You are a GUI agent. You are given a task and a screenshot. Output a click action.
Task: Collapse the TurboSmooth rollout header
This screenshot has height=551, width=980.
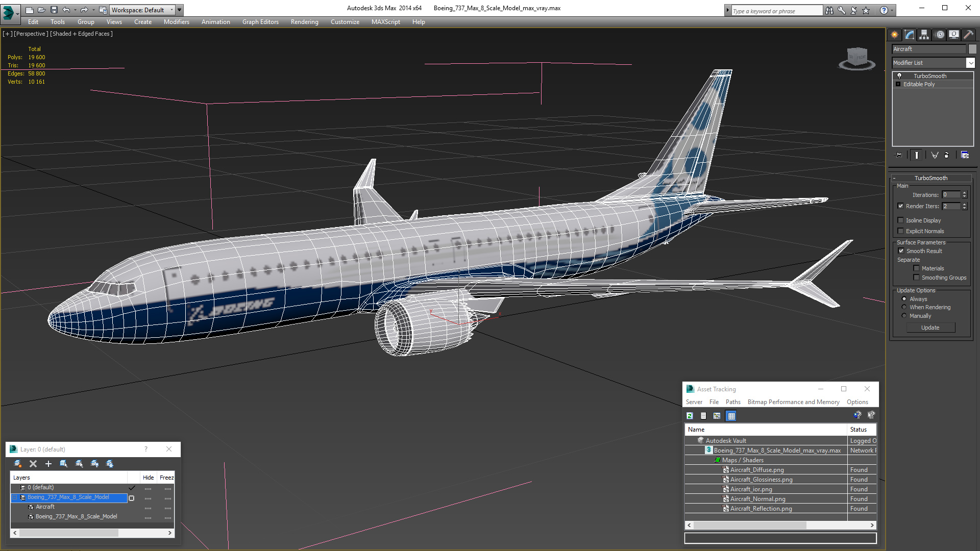[x=930, y=178]
